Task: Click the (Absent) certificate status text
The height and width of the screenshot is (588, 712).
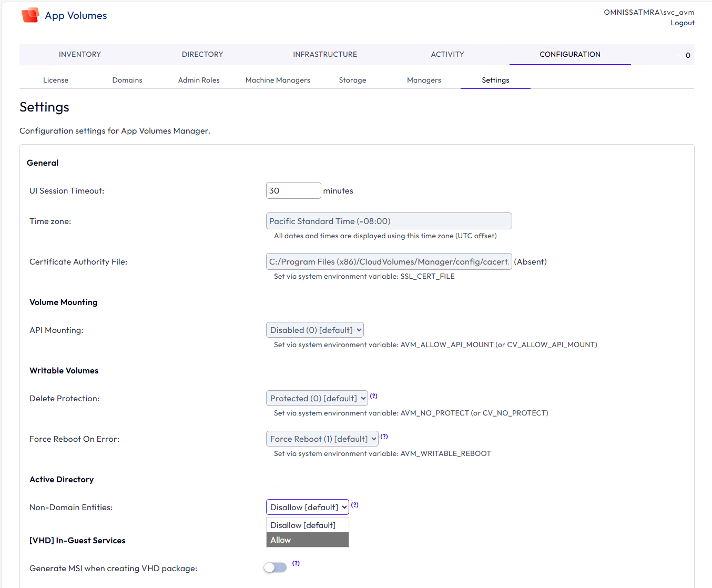Action: tap(530, 261)
